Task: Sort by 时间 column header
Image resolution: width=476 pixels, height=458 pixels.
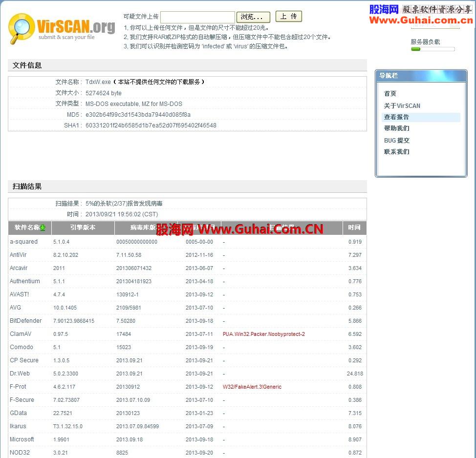Action: (354, 228)
